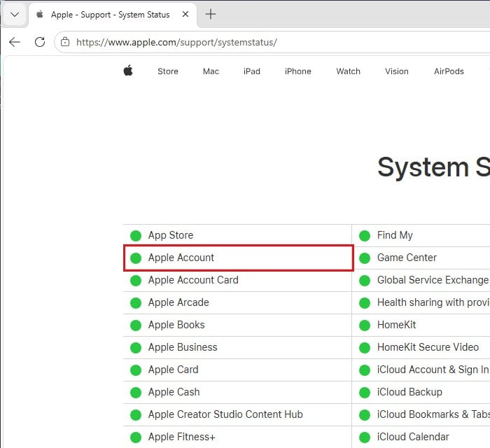490x448 pixels.
Task: Open the iPad menu
Action: pyautogui.click(x=252, y=71)
